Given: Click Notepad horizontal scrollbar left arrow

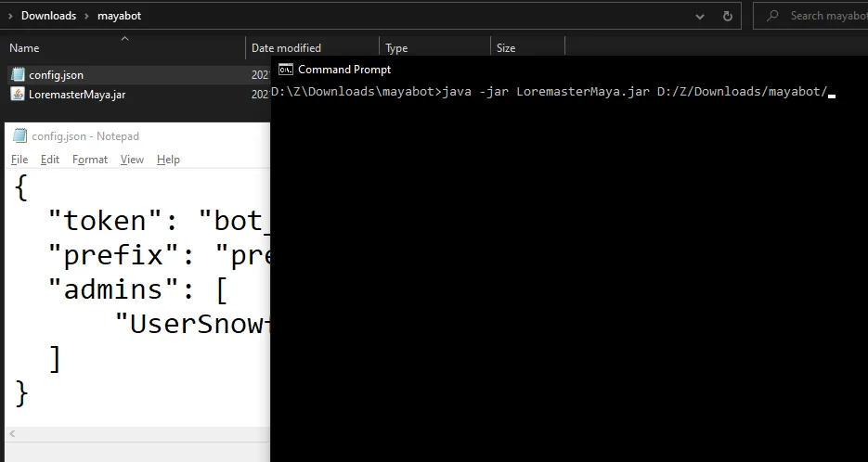Looking at the screenshot, I should (12, 434).
